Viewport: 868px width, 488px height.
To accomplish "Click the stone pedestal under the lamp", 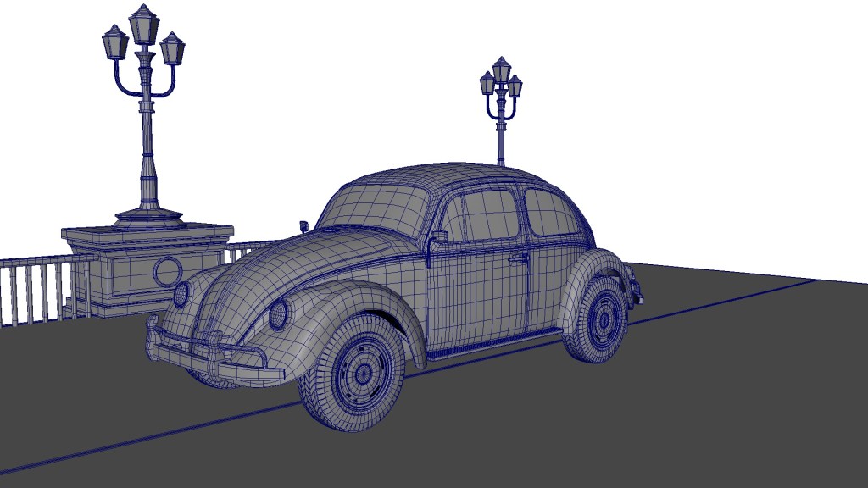I will [x=127, y=271].
